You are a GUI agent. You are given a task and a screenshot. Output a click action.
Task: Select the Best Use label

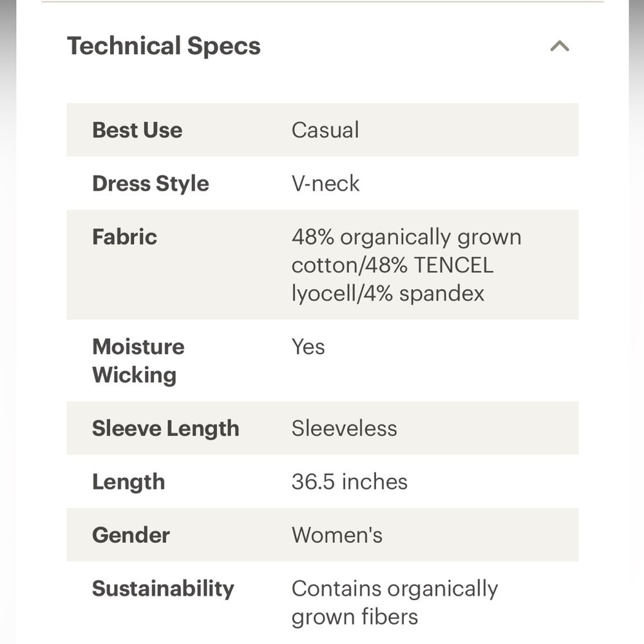(137, 130)
